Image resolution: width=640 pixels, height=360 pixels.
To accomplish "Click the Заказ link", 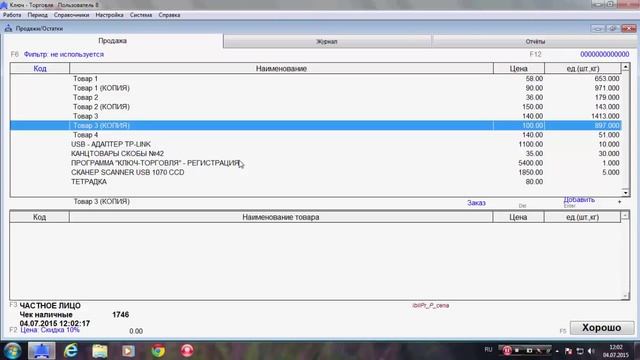I will pyautogui.click(x=476, y=203).
